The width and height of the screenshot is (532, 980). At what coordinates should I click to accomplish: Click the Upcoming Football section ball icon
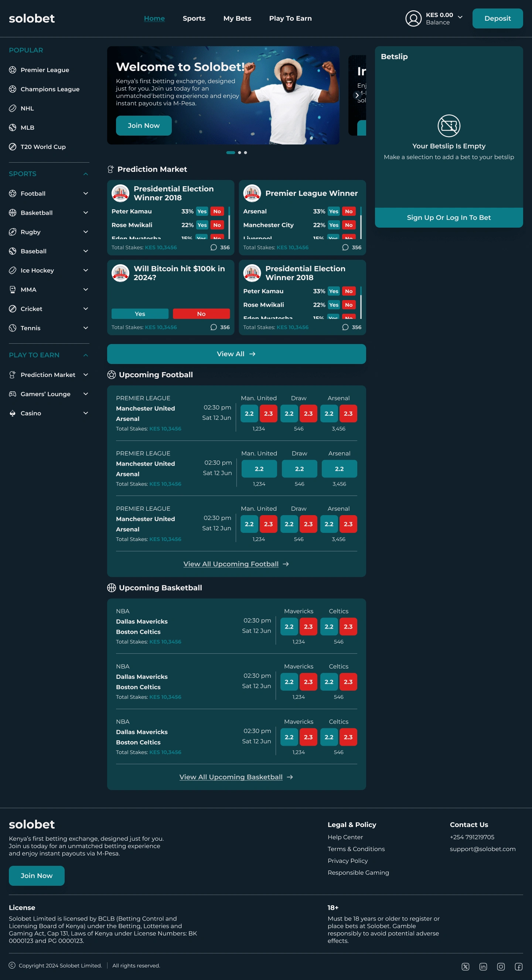(112, 375)
